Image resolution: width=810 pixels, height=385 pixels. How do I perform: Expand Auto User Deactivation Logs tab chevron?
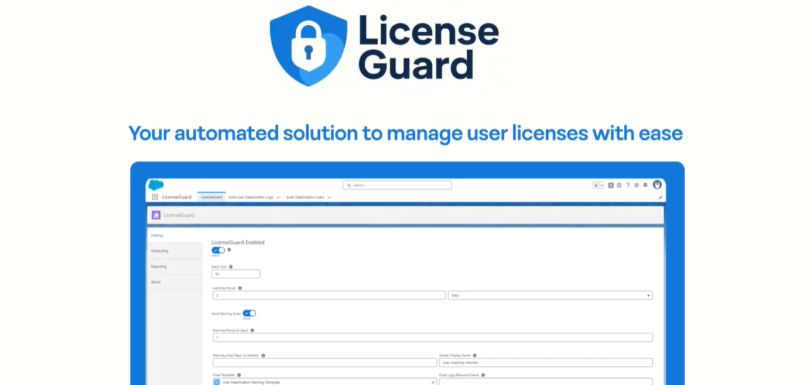pos(278,197)
